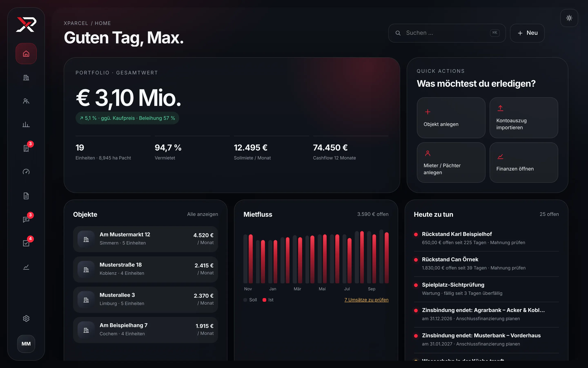Click the Soll legend entry
Screen dimensions: 588x368
click(x=250, y=300)
